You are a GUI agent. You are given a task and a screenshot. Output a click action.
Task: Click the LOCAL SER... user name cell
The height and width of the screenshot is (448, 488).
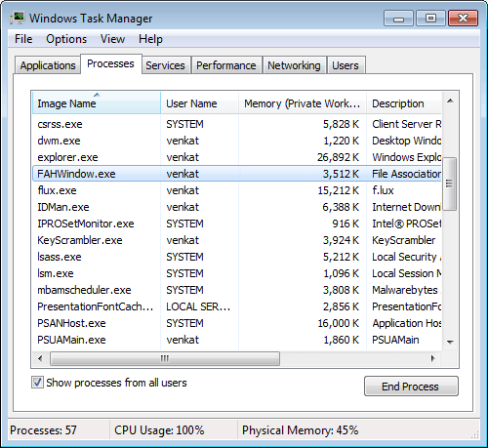(x=198, y=306)
